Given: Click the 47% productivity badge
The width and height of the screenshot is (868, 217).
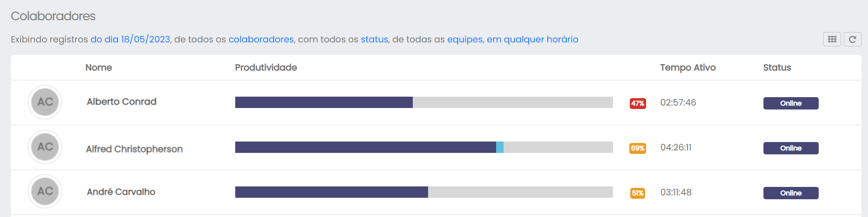Looking at the screenshot, I should tap(637, 103).
